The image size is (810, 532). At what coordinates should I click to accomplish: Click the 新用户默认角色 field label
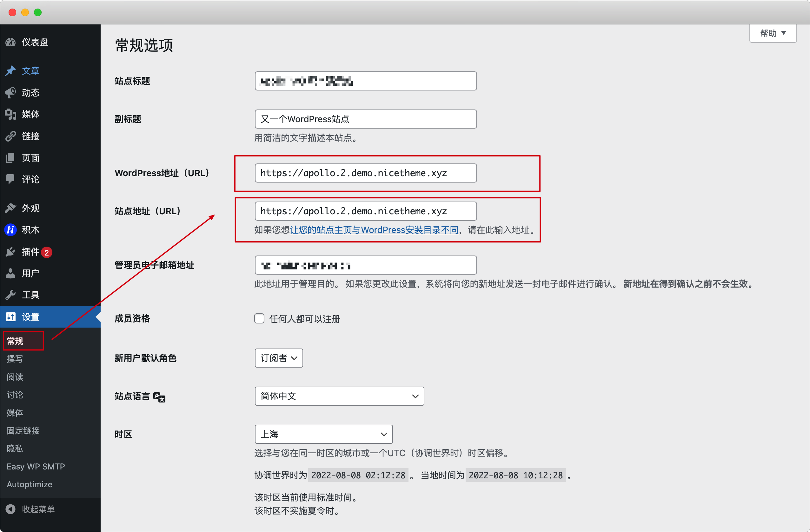[x=145, y=358]
